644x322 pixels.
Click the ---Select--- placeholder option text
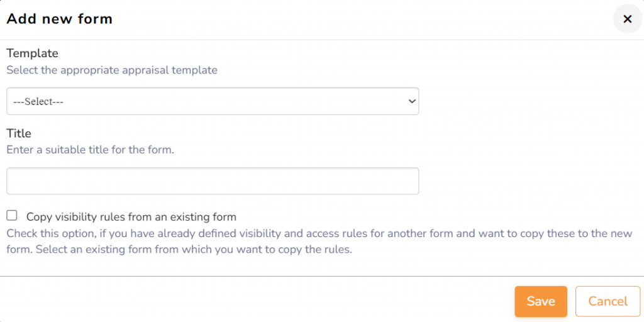39,101
